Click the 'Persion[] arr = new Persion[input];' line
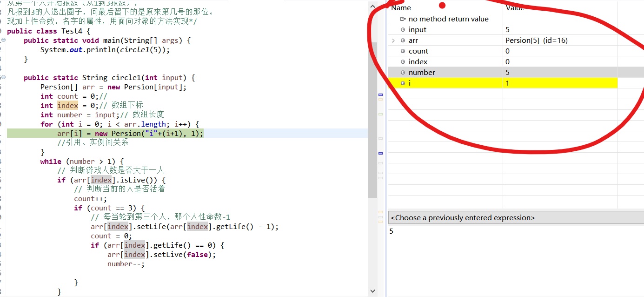 (x=113, y=87)
